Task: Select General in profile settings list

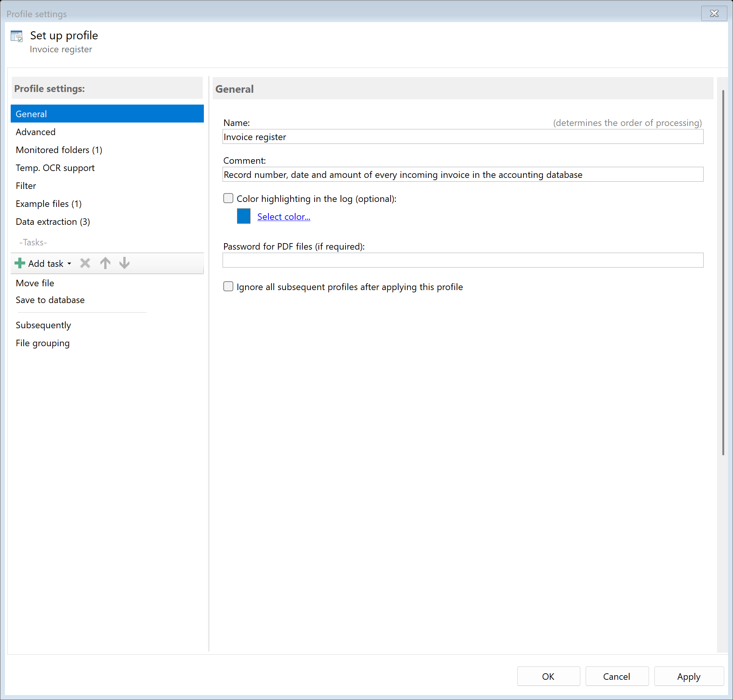Action: [x=107, y=114]
